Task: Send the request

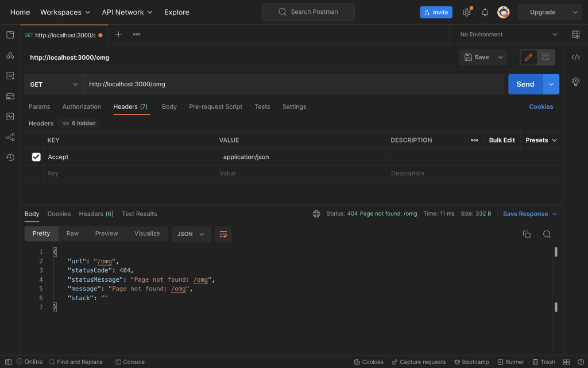Action: [525, 84]
